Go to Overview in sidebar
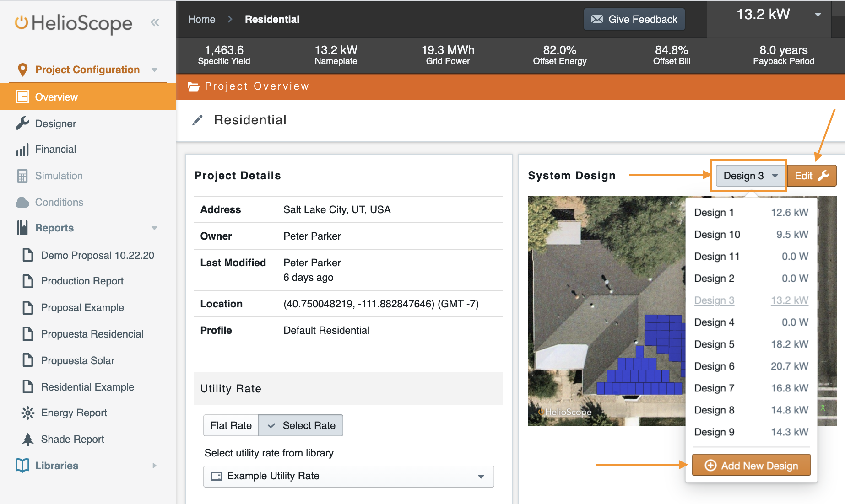Screen dimensions: 845x504 click(x=88, y=97)
